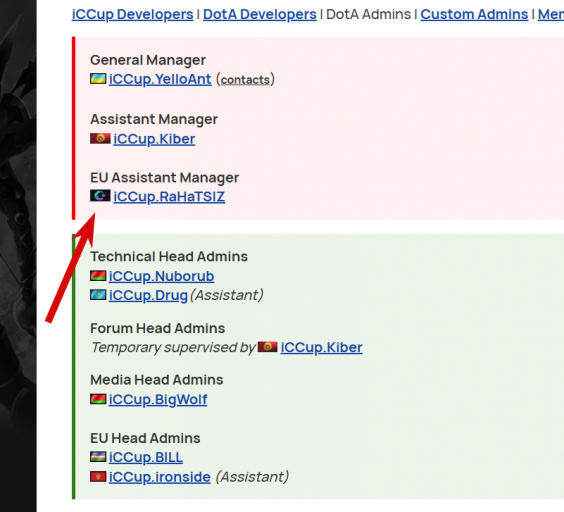564x512 pixels.
Task: Click the flag icon beside iCCup.RaHaTSIZ
Action: point(100,196)
